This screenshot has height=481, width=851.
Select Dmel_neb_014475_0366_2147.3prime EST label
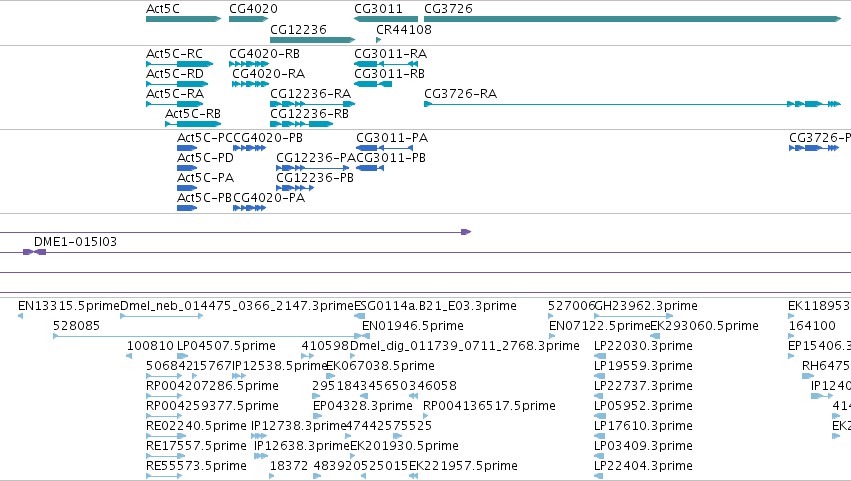(x=237, y=306)
